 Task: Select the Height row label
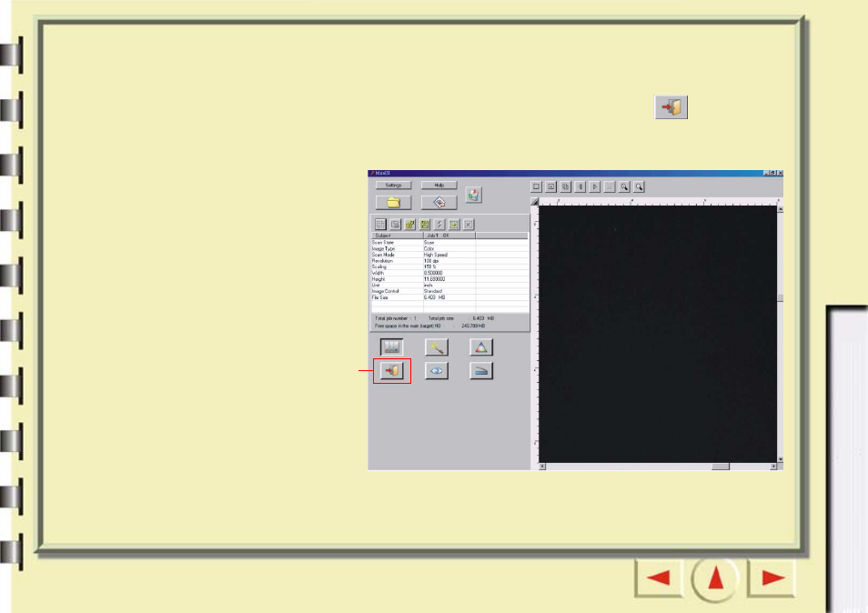[x=378, y=279]
